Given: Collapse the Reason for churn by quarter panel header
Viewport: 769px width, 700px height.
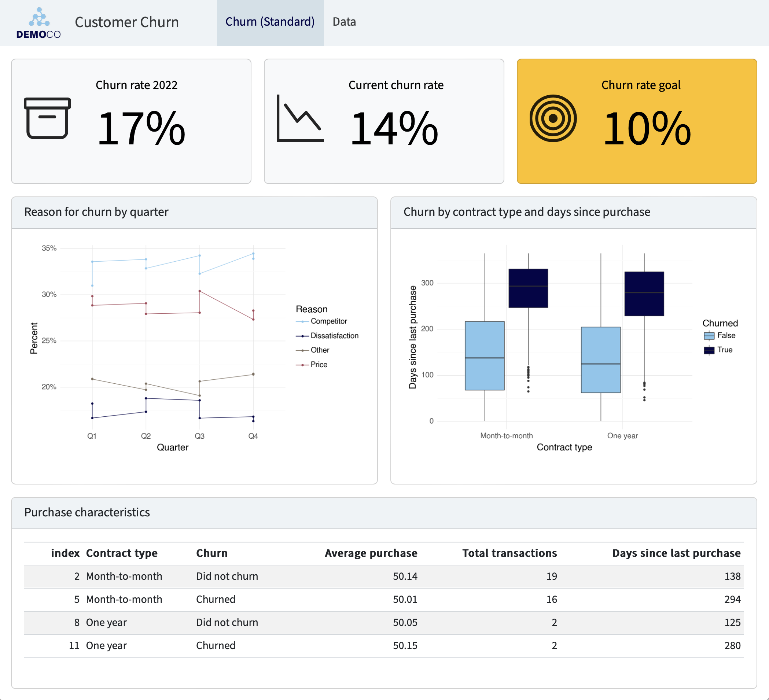Looking at the screenshot, I should 96,212.
